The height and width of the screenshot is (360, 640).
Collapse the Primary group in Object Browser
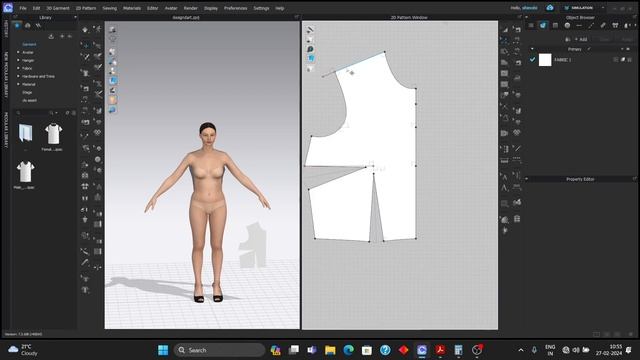(x=532, y=49)
